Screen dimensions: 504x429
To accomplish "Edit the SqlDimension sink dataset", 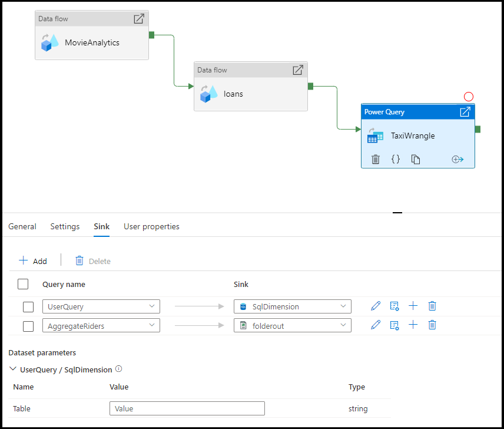I will point(376,306).
